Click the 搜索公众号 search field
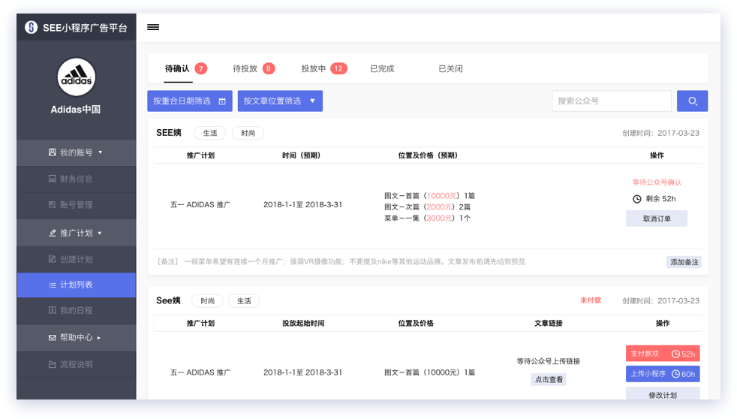Screen dimensions: 737x419 click(611, 101)
